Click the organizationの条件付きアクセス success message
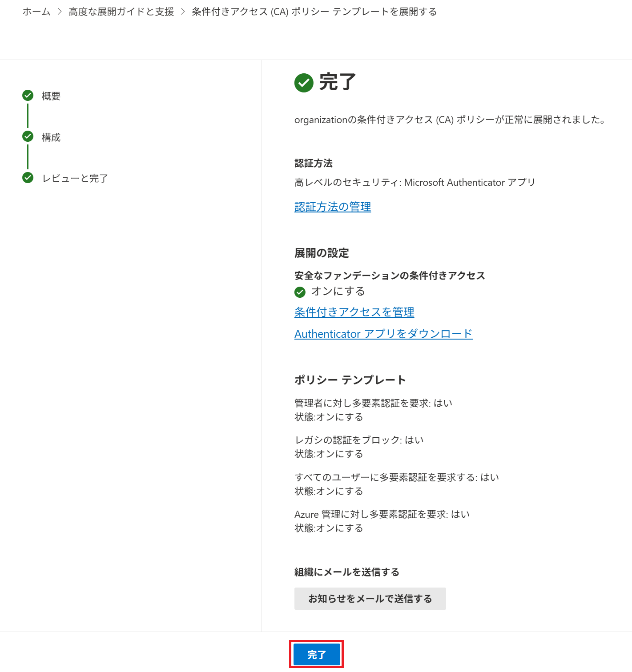 [450, 120]
